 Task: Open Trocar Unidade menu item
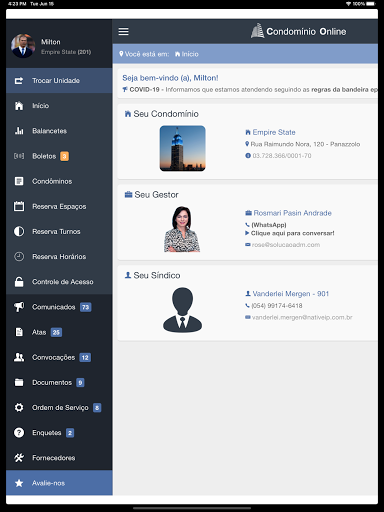[59, 81]
